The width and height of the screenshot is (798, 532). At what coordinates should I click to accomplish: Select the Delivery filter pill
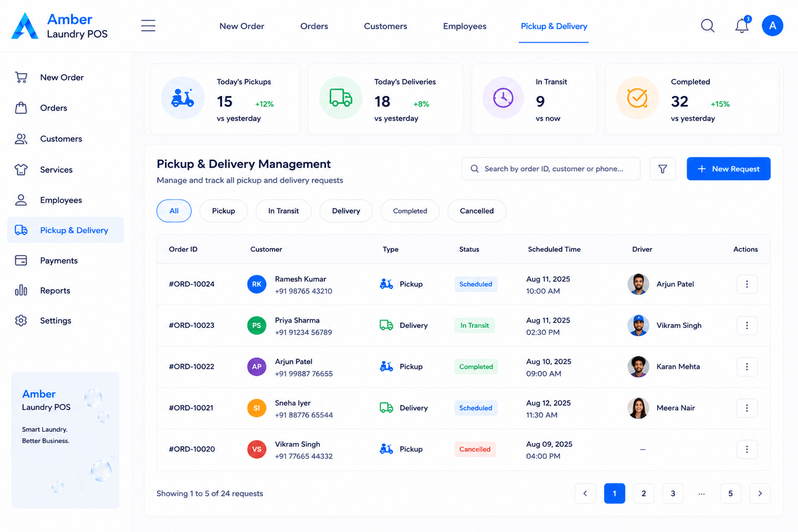(x=346, y=211)
